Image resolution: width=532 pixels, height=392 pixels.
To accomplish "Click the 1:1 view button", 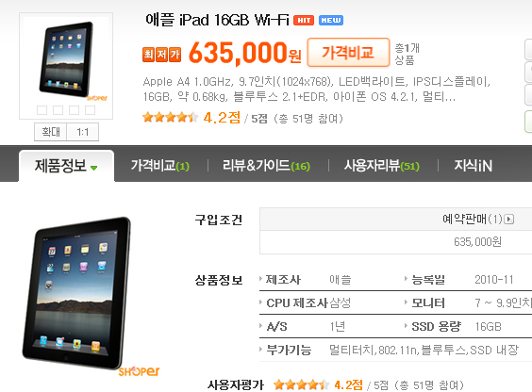I will [83, 132].
